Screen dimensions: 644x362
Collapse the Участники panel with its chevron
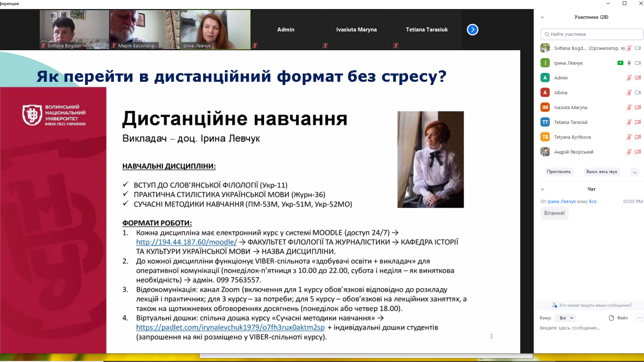click(x=542, y=17)
